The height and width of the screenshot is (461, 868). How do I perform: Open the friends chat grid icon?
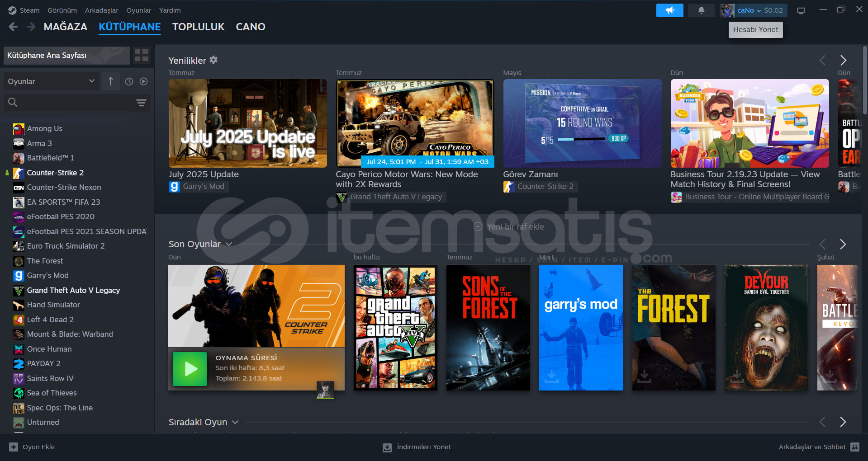click(x=855, y=447)
